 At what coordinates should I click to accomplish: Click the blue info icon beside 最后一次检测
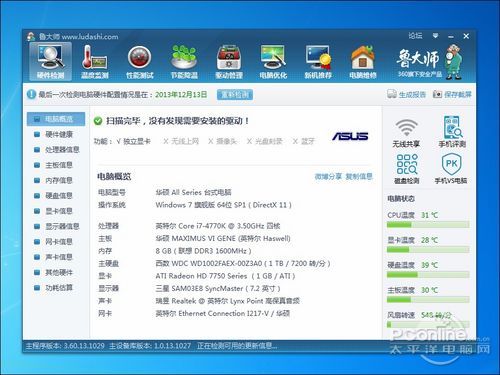pos(31,94)
